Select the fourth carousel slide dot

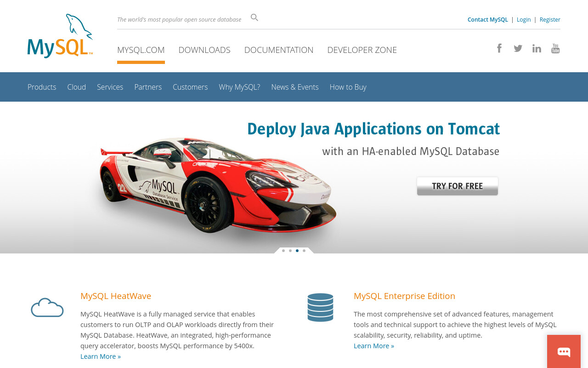pyautogui.click(x=304, y=251)
